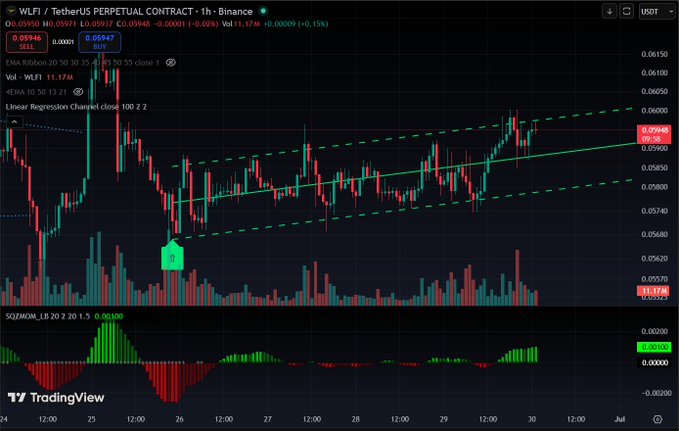Click the green up-arrow signal marker
Image resolution: width=679 pixels, height=431 pixels.
pyautogui.click(x=172, y=256)
